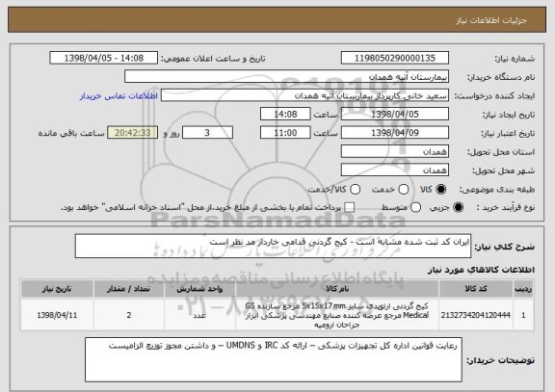Tick the اسناد خزانه اسلامی payment checkbox
The image size is (555, 392).
coord(350,208)
